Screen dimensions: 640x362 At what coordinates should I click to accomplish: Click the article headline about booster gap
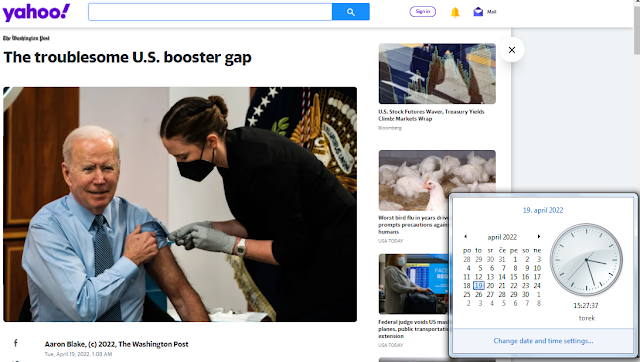click(x=127, y=57)
